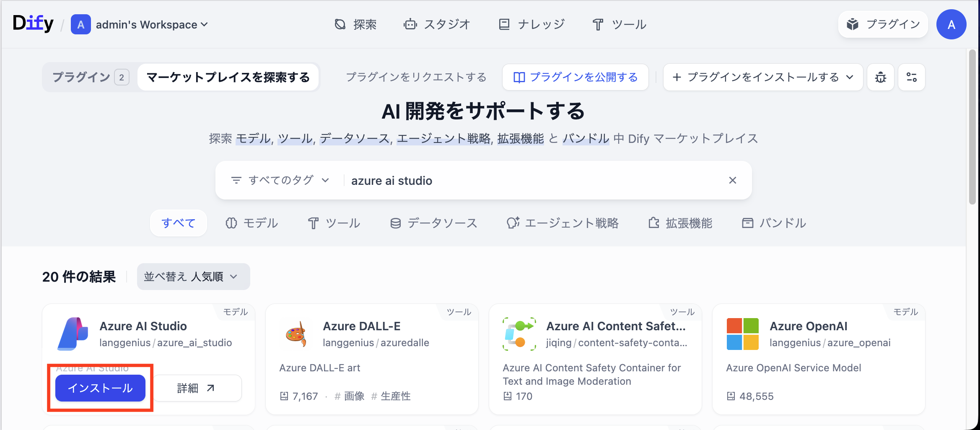
Task: Go to ツール navigation tab in header
Action: click(620, 24)
